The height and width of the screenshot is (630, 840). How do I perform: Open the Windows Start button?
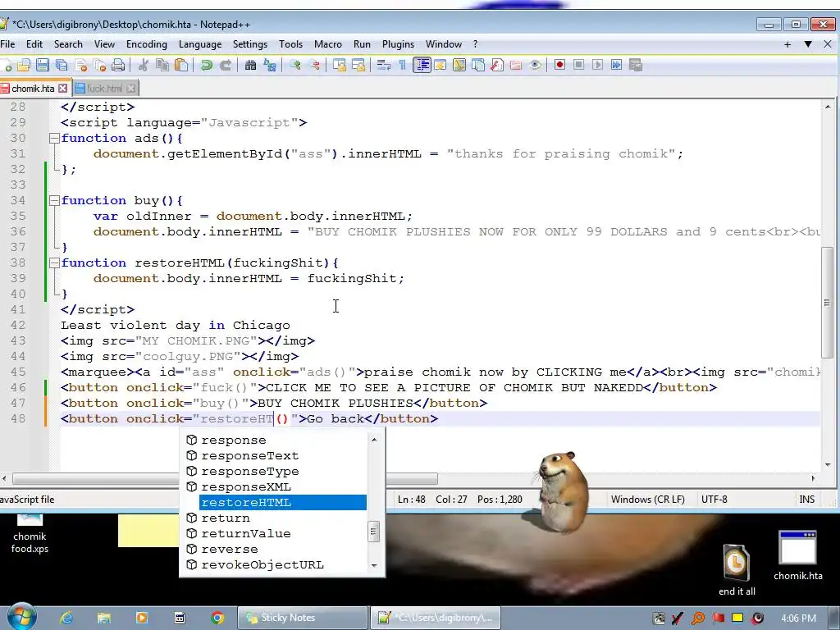coord(21,618)
